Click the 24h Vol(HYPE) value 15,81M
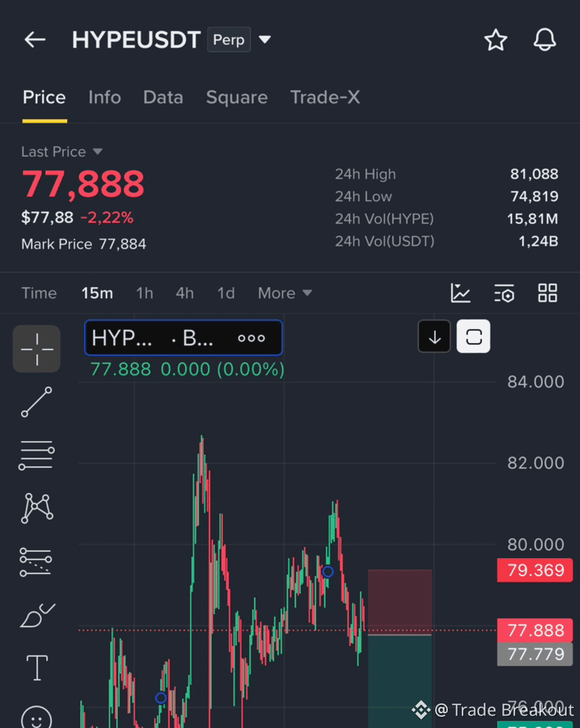580x728 pixels. click(x=532, y=219)
